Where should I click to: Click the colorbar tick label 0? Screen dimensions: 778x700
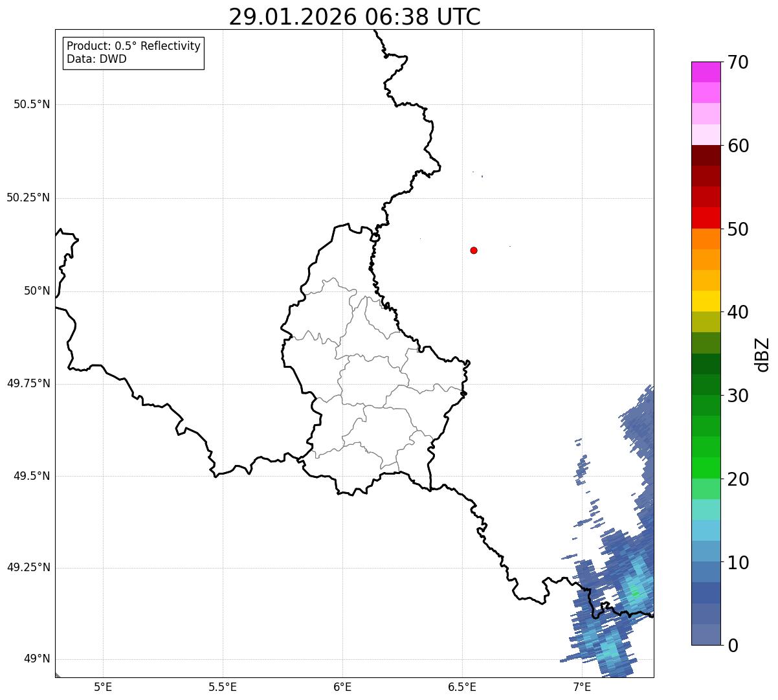(x=732, y=646)
